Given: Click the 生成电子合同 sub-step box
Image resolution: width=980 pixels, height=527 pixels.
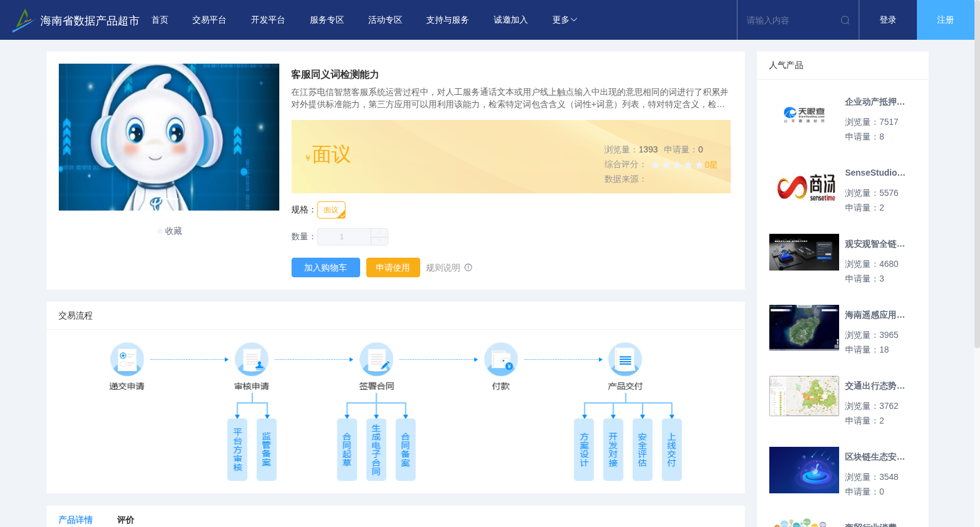Looking at the screenshot, I should pos(376,450).
